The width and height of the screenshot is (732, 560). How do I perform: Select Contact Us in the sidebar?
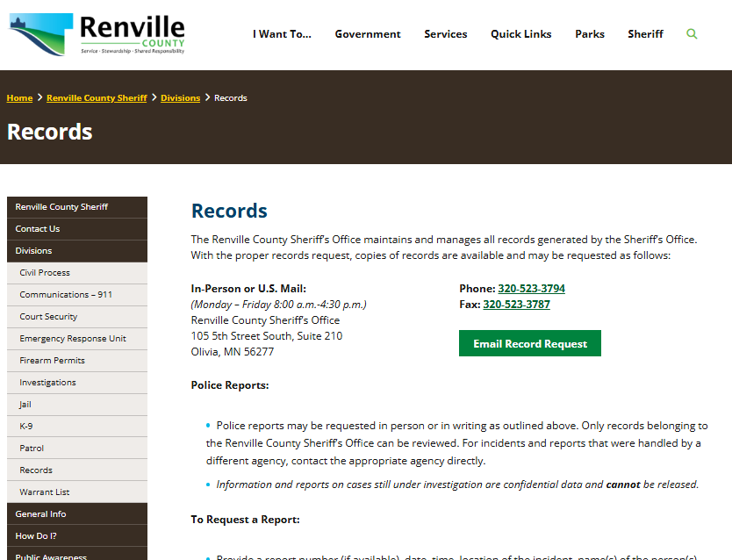[x=38, y=229]
